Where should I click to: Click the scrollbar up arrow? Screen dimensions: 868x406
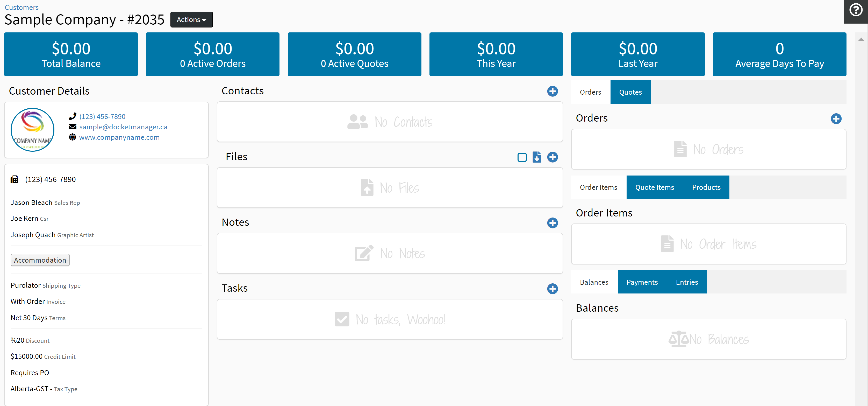861,39
